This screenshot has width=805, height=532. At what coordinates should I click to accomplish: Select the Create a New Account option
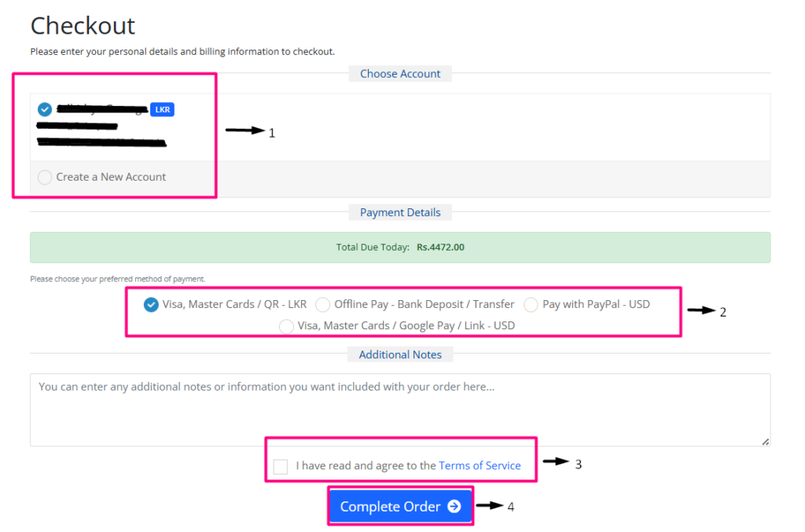coord(45,178)
